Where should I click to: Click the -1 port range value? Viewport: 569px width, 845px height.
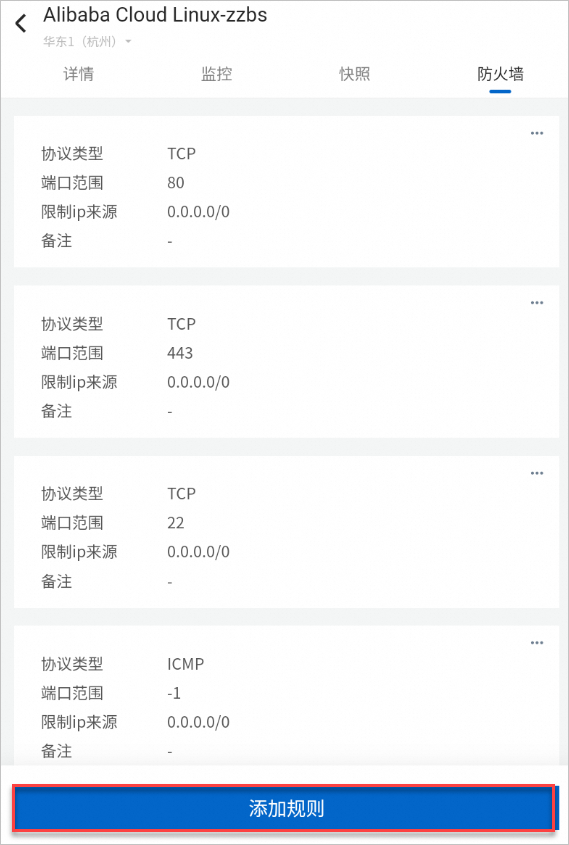coord(174,693)
